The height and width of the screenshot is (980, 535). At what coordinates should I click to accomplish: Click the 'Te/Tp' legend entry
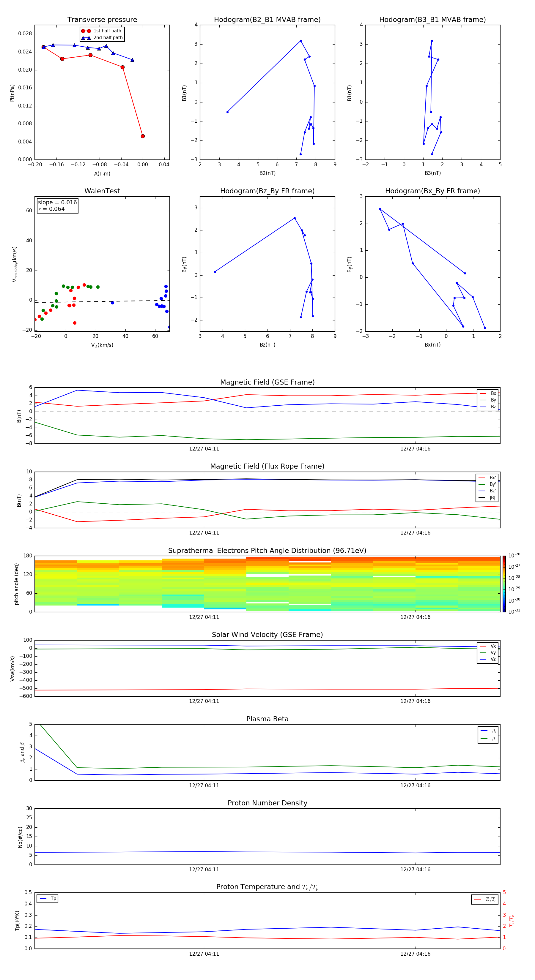pyautogui.click(x=485, y=899)
